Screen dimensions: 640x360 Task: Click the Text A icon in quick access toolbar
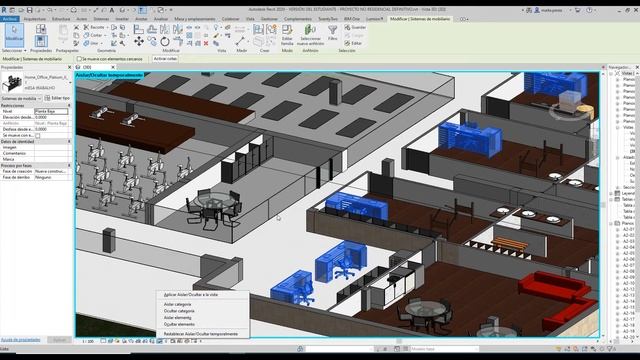click(x=112, y=10)
